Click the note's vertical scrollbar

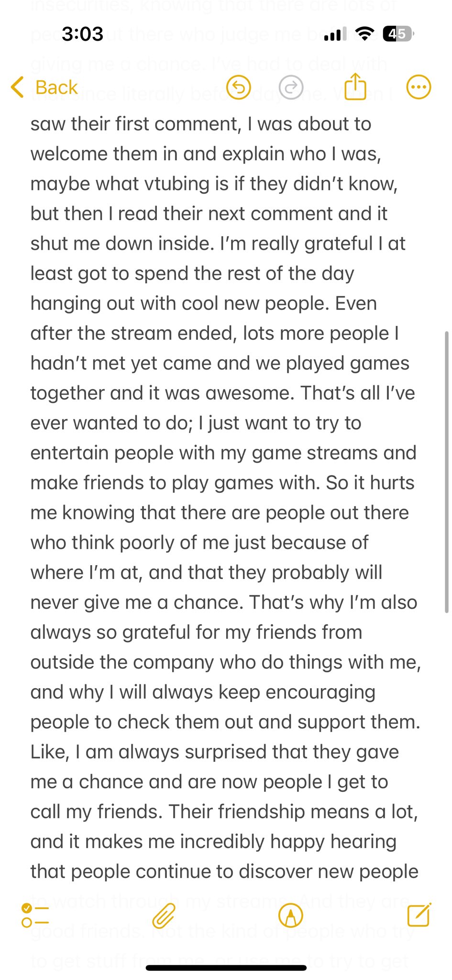pos(447,471)
